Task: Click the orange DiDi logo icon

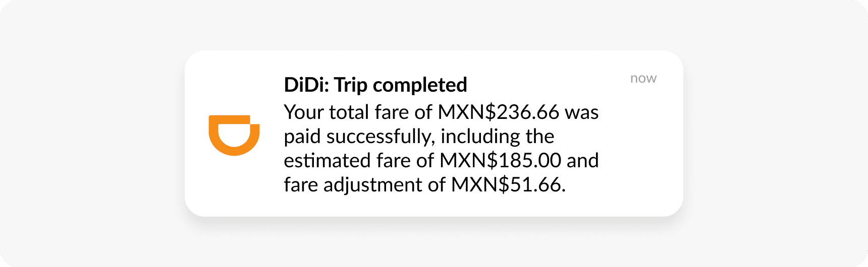Action: pyautogui.click(x=234, y=135)
